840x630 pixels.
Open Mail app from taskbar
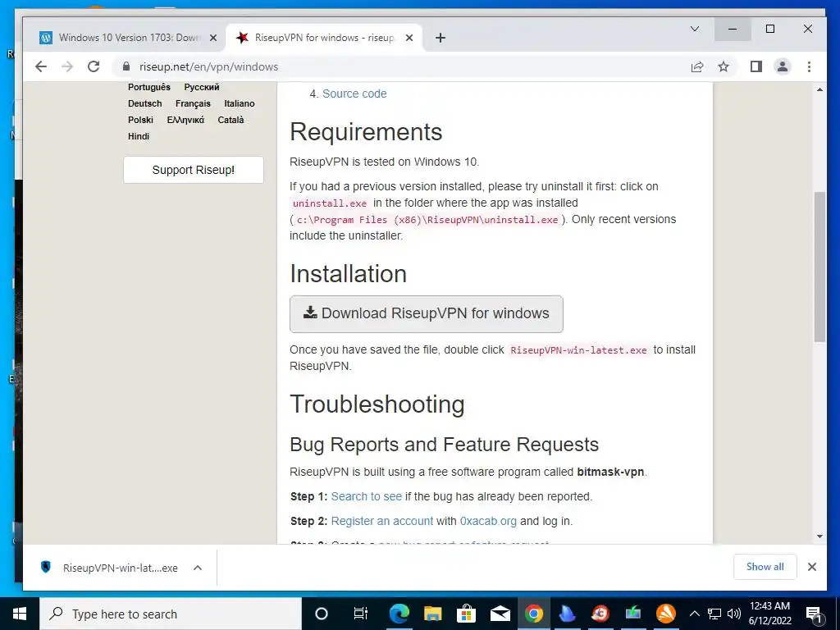pos(500,614)
